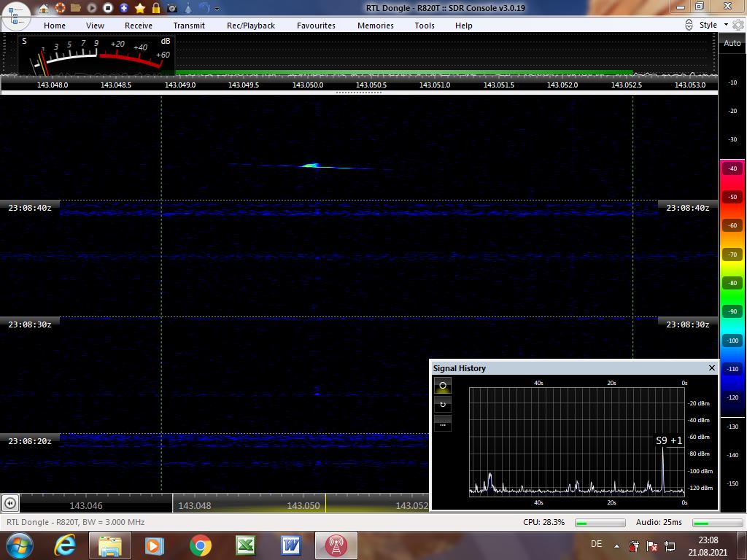Open the Favourites ribbon tab
This screenshot has height=560, width=747.
[x=316, y=26]
